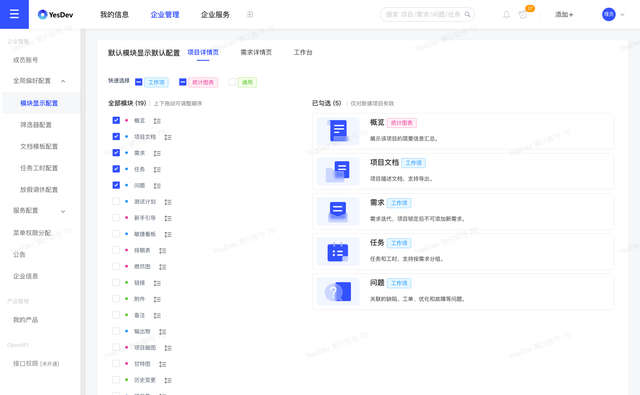640x395 pixels.
Task: Collapse the 全局偏好配置 sidebar group
Action: click(x=63, y=81)
